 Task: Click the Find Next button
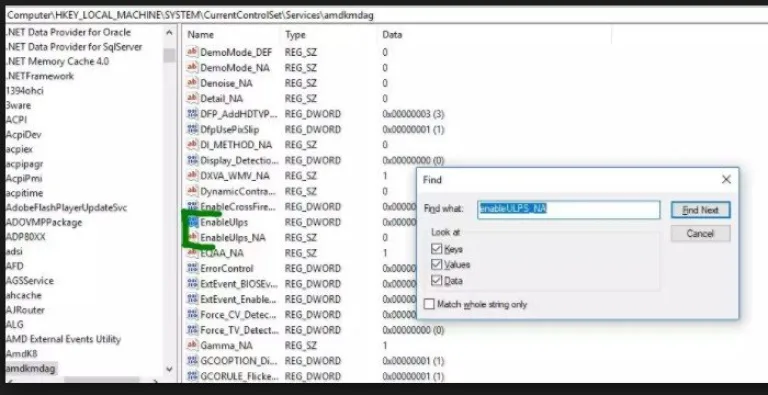(700, 210)
